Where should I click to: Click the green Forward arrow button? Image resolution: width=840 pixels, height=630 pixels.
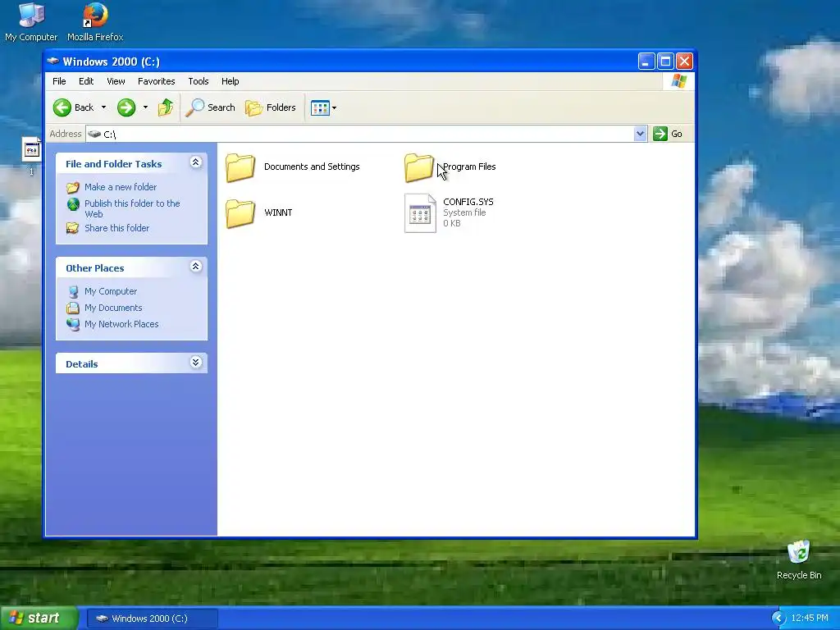click(x=126, y=107)
